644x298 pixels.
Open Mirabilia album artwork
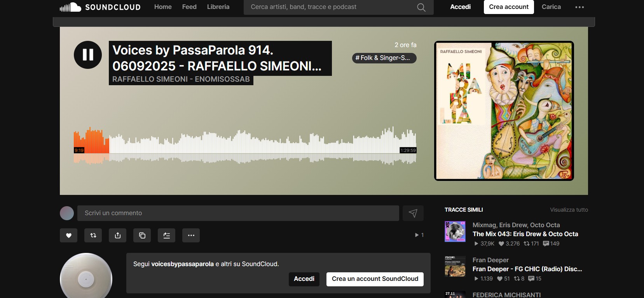click(x=504, y=111)
